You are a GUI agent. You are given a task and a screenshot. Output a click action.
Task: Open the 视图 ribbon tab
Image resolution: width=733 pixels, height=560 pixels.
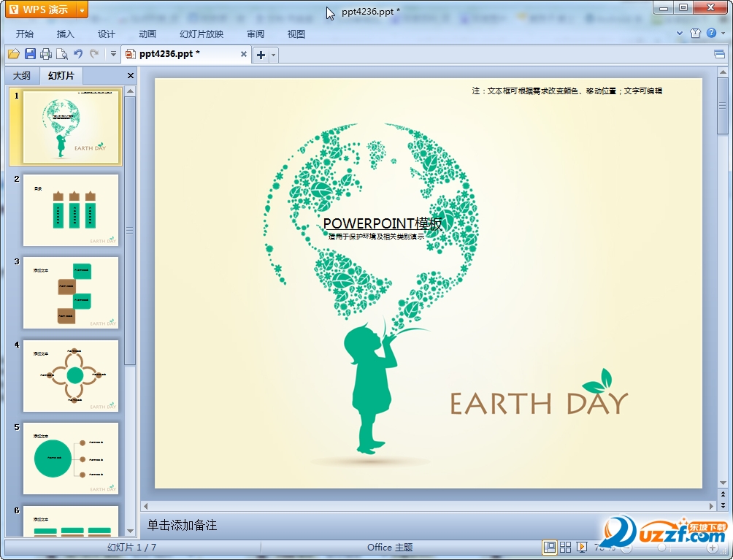(x=296, y=34)
